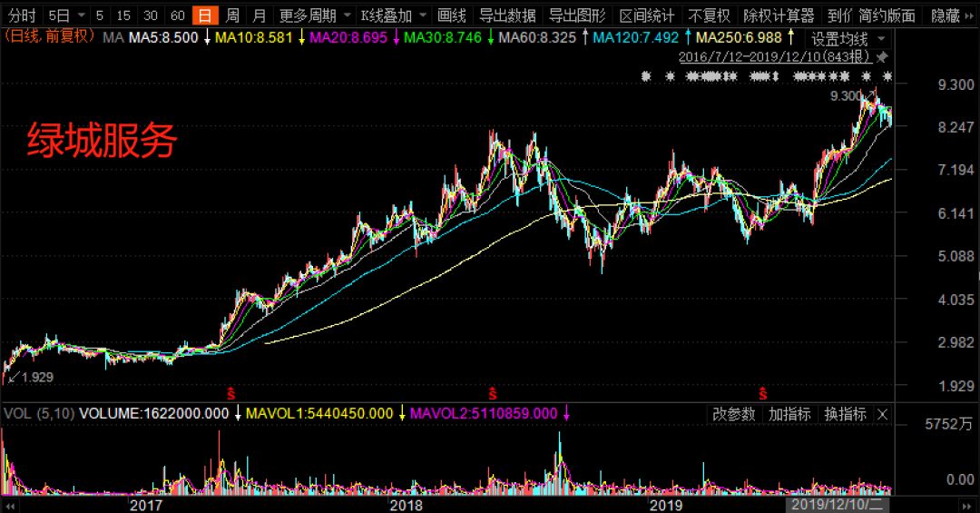The height and width of the screenshot is (513, 980).
Task: Click MA60:8.325 moving average label
Action: (537, 37)
